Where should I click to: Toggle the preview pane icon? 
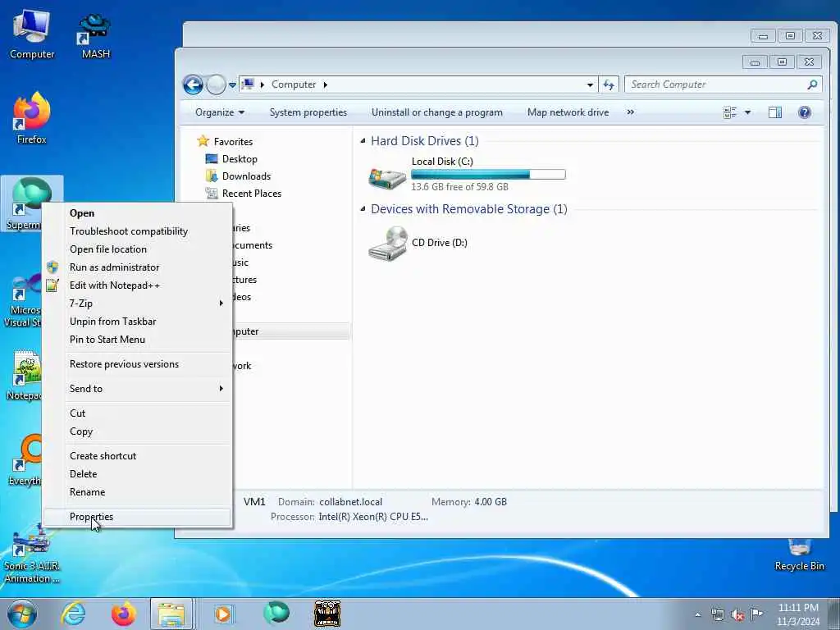(x=774, y=112)
